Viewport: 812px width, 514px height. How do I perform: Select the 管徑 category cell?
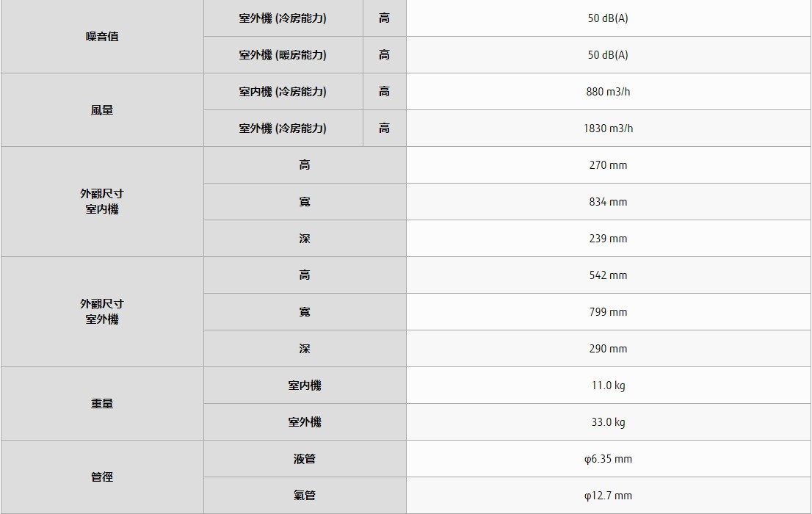[102, 477]
